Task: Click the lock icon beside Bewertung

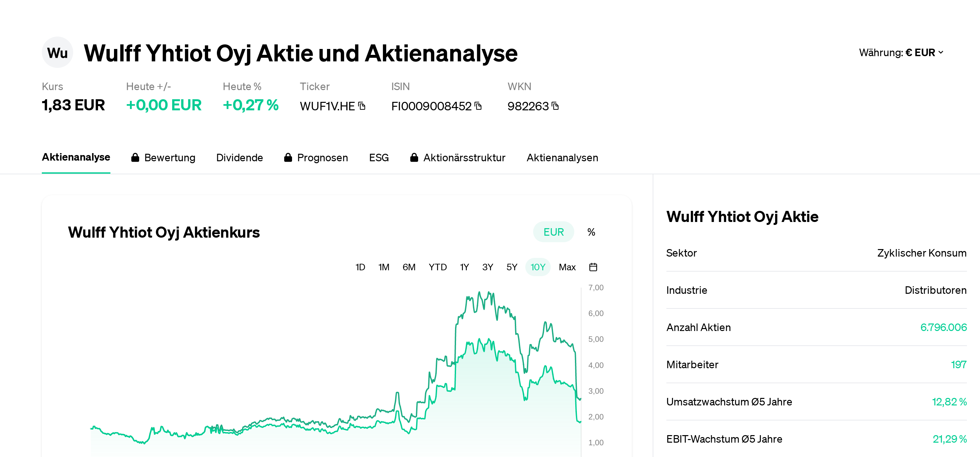Action: pos(135,157)
